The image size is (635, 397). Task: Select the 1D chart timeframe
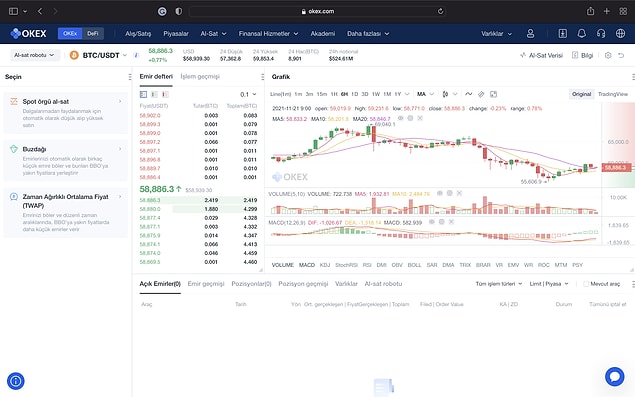pyautogui.click(x=354, y=94)
